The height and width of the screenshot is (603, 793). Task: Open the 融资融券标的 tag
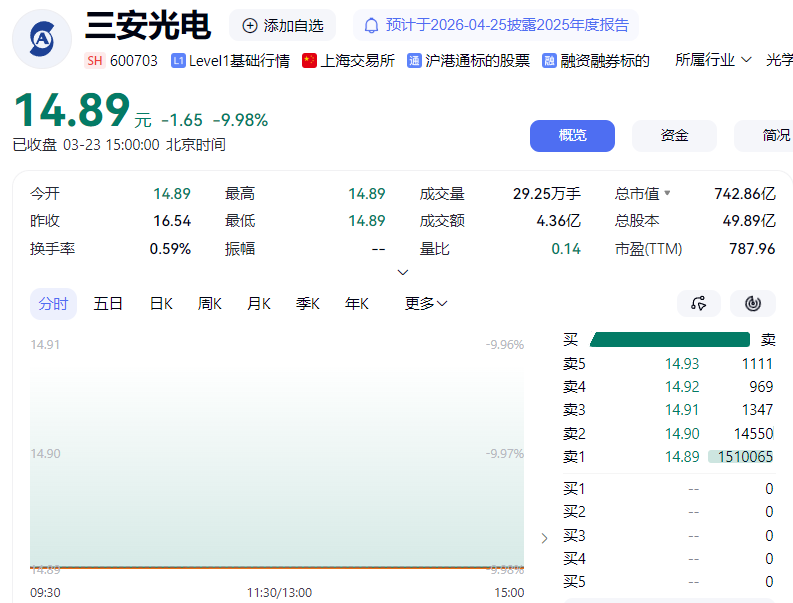[x=605, y=61]
